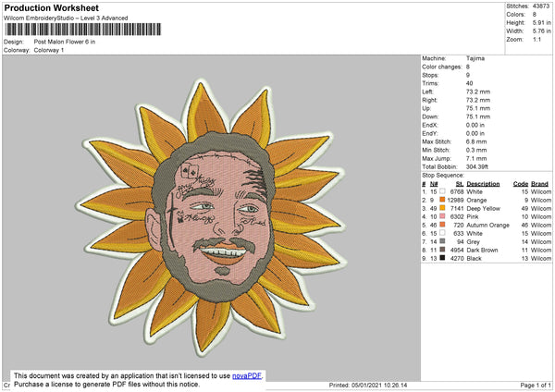Click the printed timestamp "05/01/2021 10.26.14"
This screenshot has width=555, height=392.
(379, 385)
